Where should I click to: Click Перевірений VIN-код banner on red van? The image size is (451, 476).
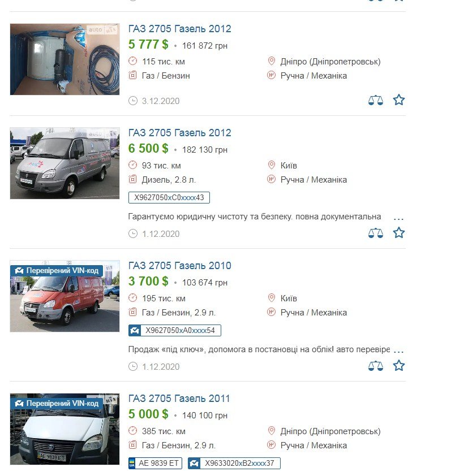[57, 270]
